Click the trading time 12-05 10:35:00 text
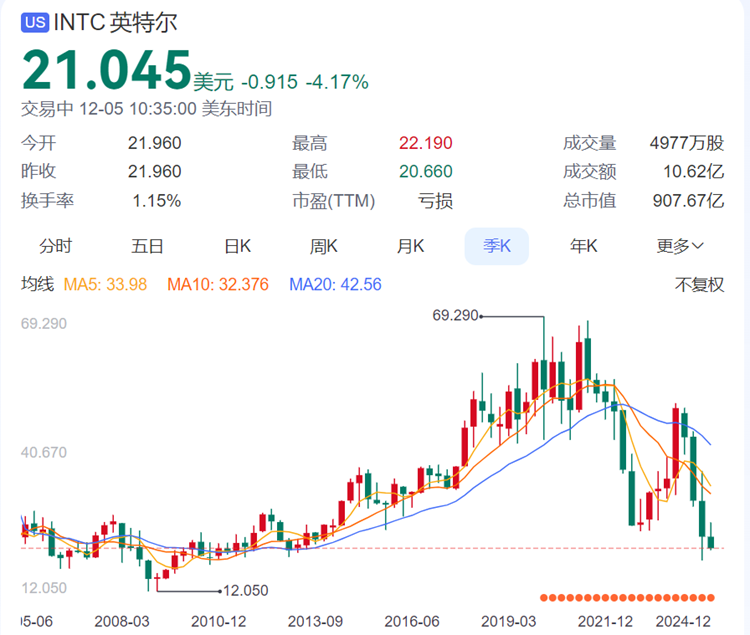This screenshot has height=635, width=750. (138, 109)
